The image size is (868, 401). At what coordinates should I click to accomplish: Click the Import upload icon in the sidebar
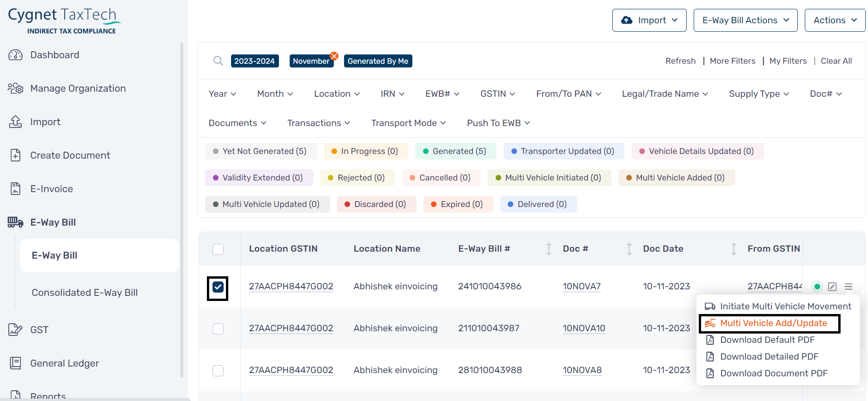[x=15, y=122]
